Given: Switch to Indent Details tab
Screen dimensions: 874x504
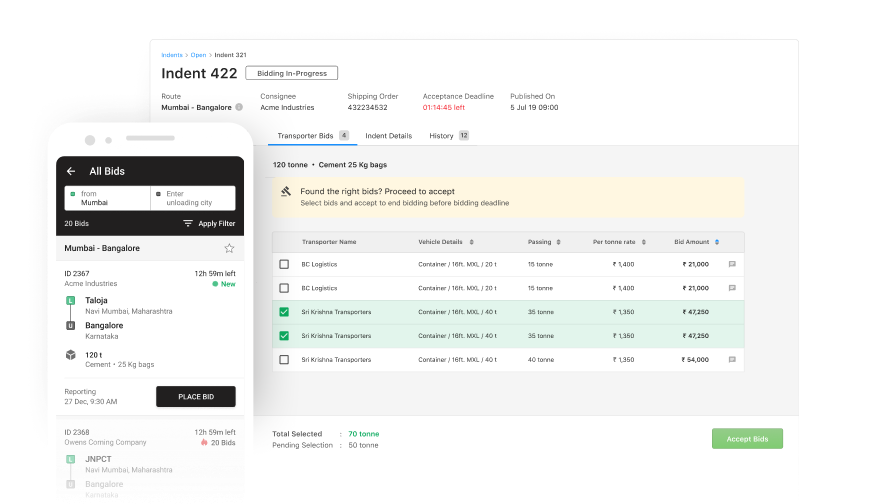Looking at the screenshot, I should (389, 135).
